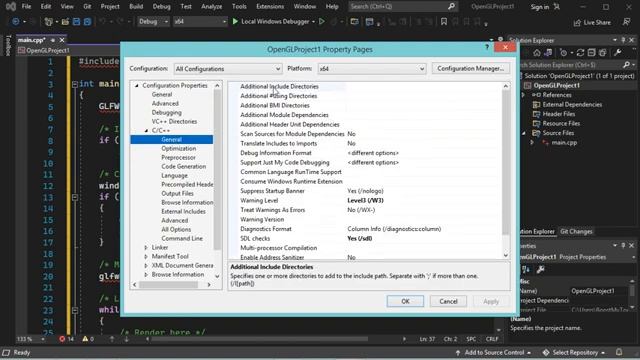Click Solution Explorer Show All Files icon
This screenshot has width=640, height=360.
(x=603, y=53)
